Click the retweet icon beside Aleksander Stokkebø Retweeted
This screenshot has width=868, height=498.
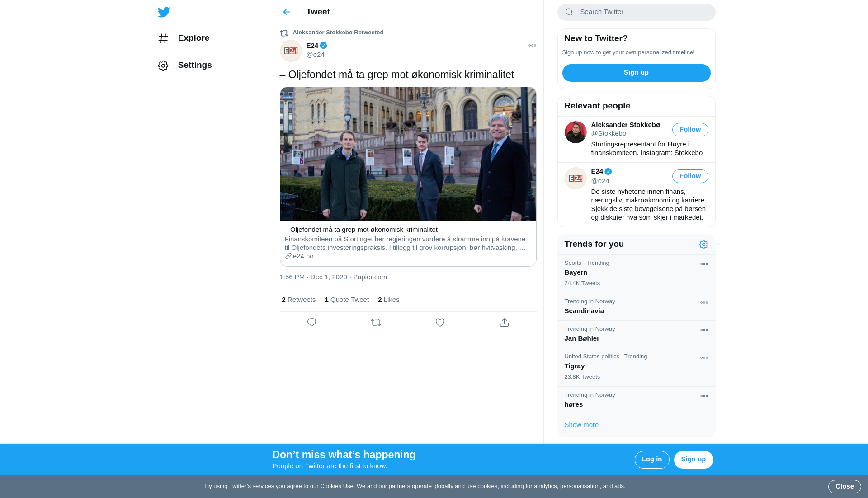pyautogui.click(x=284, y=33)
